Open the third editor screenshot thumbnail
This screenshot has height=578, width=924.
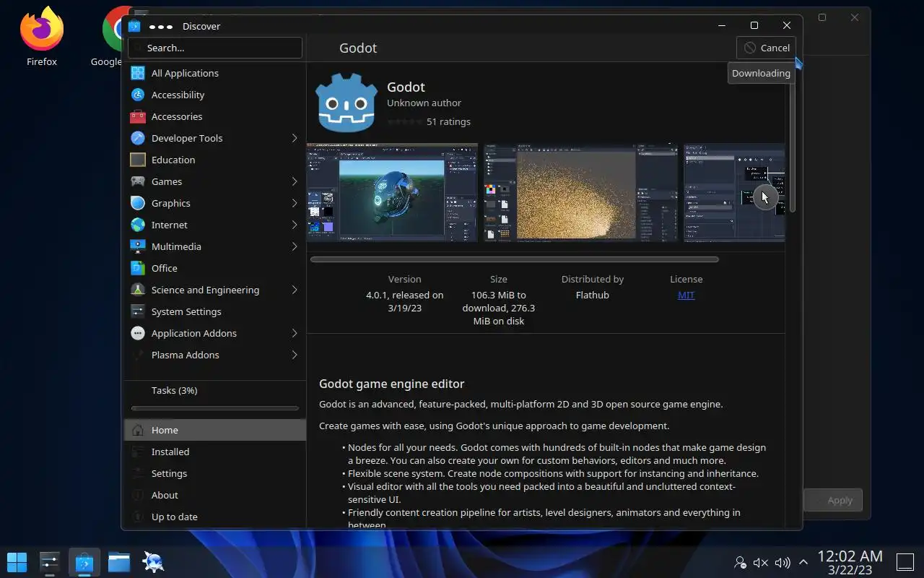click(734, 192)
